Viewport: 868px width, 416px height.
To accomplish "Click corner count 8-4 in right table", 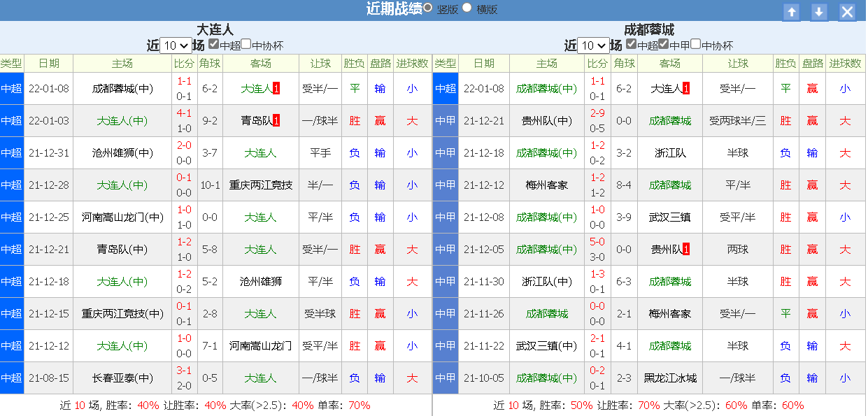I will [x=624, y=185].
